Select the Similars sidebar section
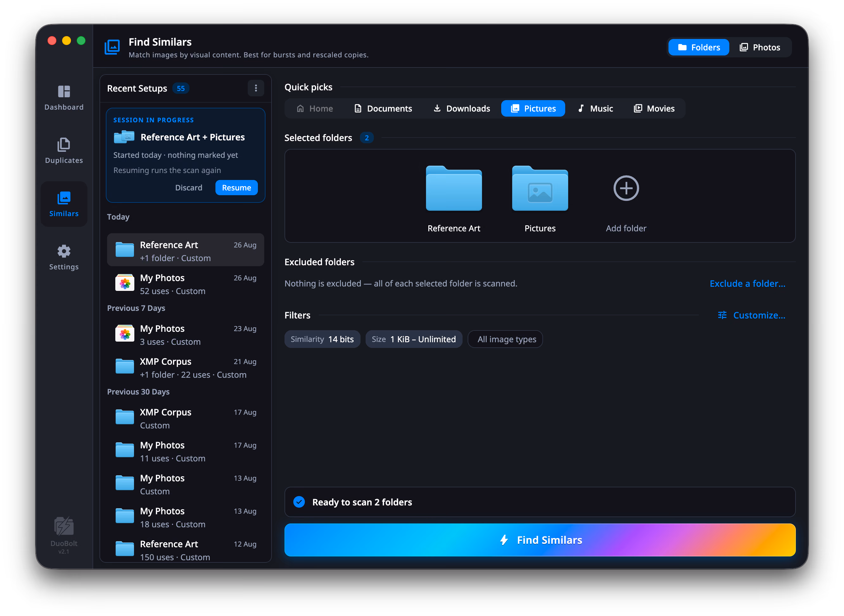The height and width of the screenshot is (616, 844). click(64, 204)
